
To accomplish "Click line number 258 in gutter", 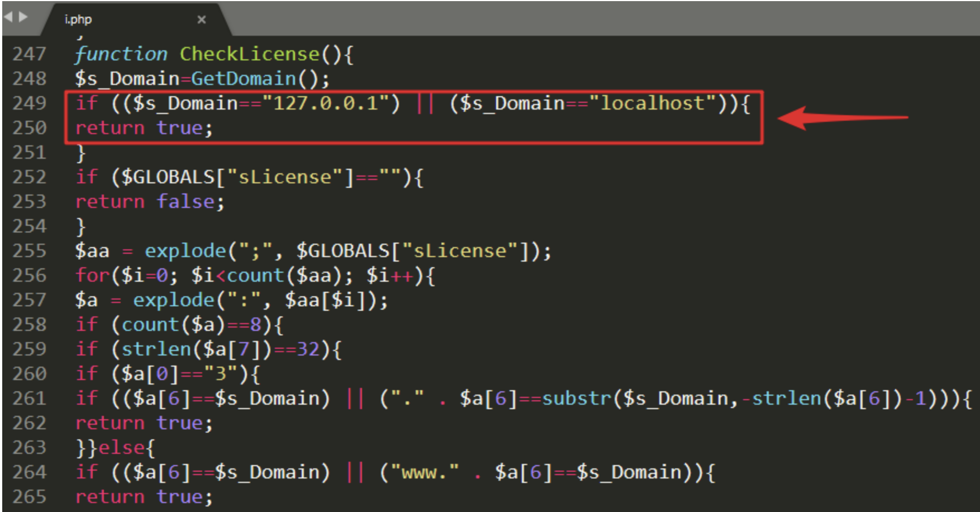I will (x=30, y=325).
